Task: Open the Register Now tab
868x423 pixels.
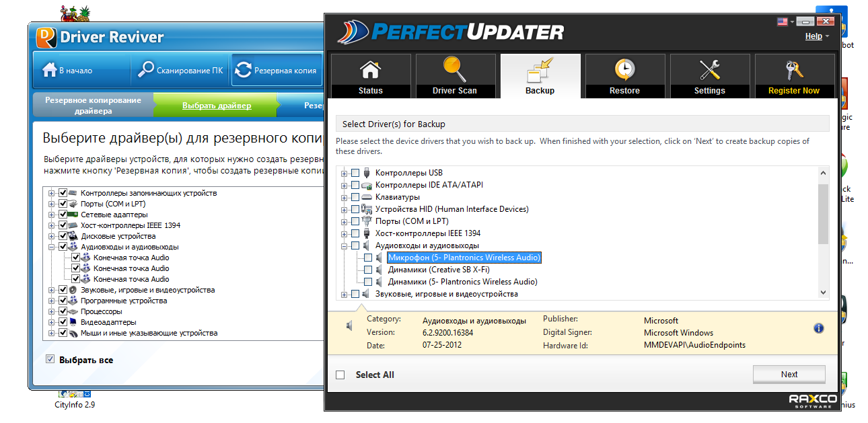Action: coord(794,76)
